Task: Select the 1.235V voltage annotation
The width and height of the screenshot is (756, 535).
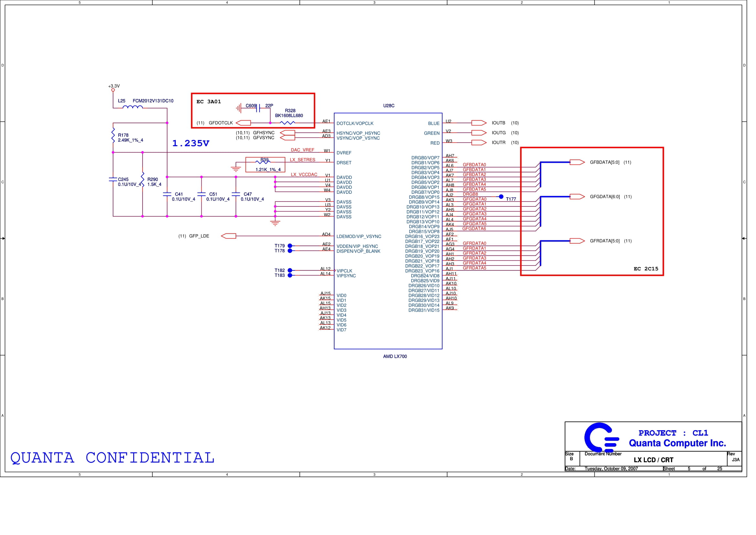Action: click(191, 143)
